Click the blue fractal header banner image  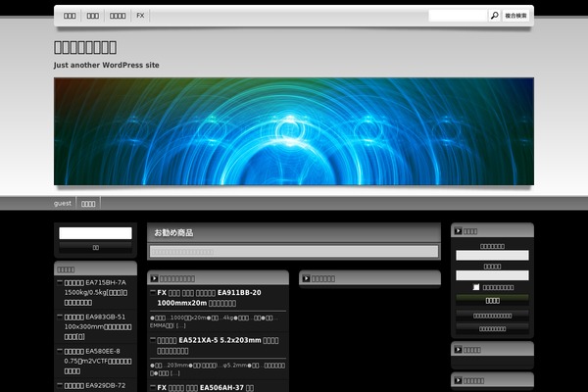294,131
